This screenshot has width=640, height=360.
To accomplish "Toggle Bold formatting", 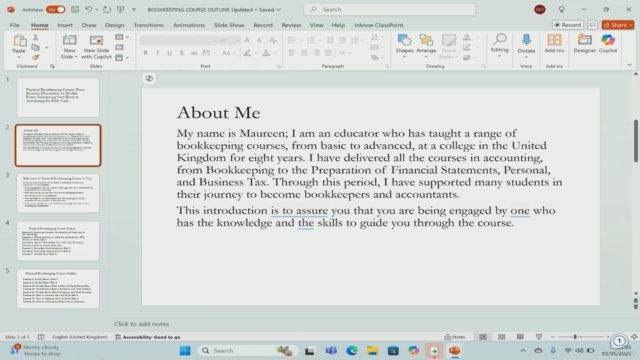I will (x=145, y=53).
